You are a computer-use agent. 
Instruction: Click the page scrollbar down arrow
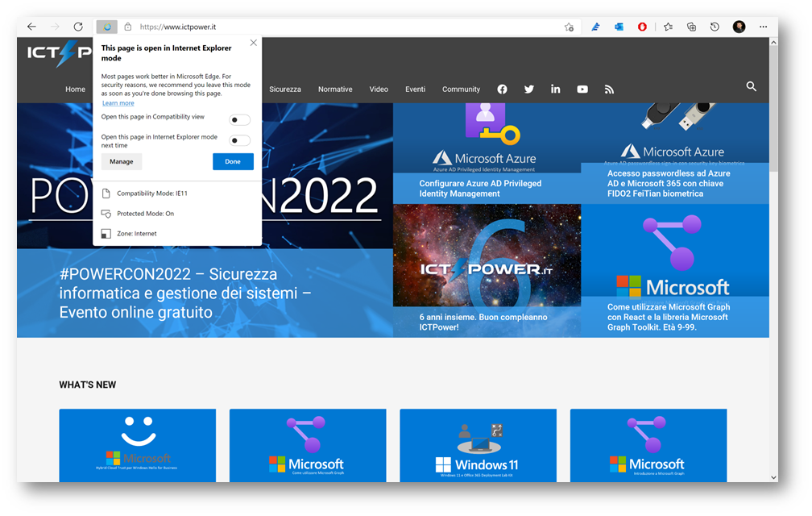[x=773, y=477]
